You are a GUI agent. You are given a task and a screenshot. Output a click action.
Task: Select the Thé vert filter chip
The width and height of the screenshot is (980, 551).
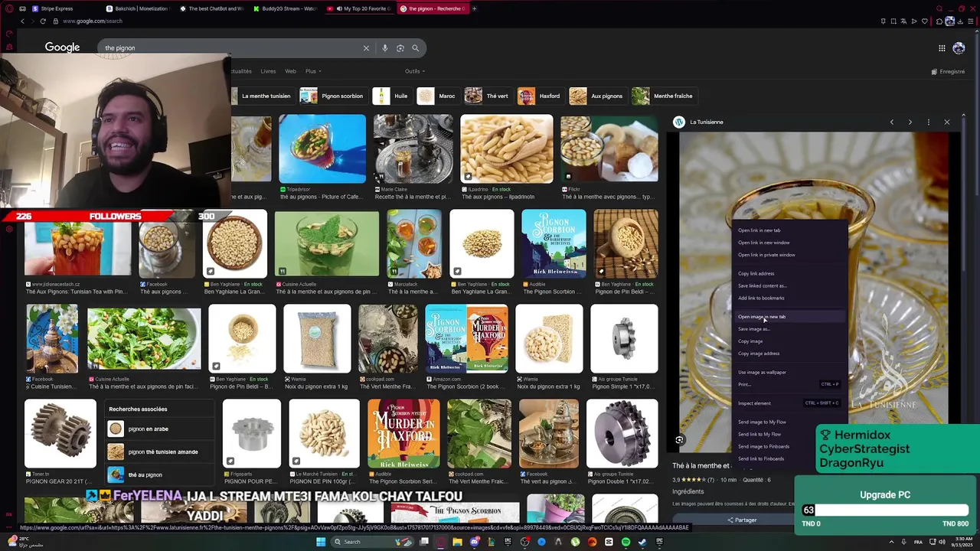pyautogui.click(x=488, y=96)
